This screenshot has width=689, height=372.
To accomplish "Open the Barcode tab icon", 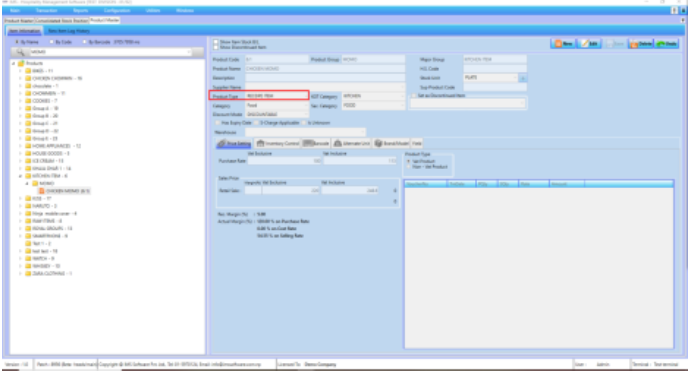I will pos(308,143).
